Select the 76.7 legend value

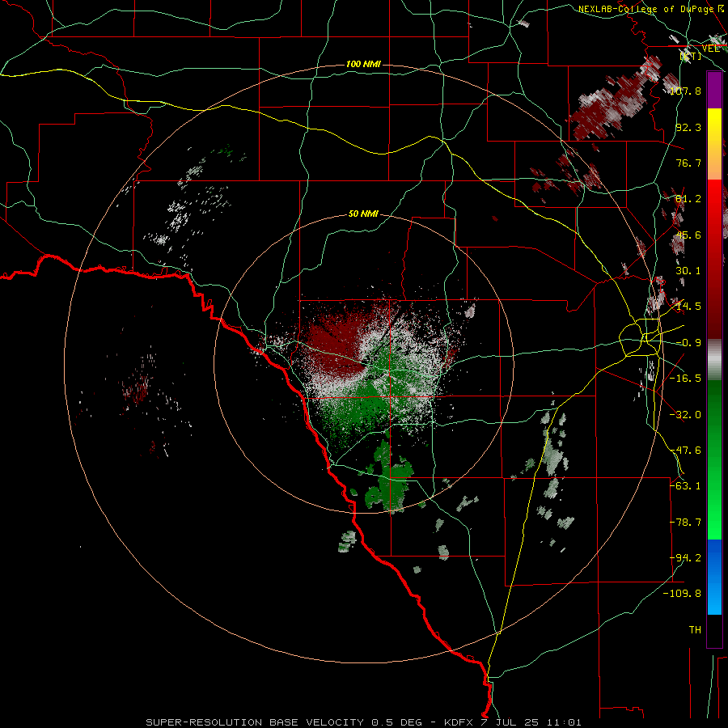point(688,163)
